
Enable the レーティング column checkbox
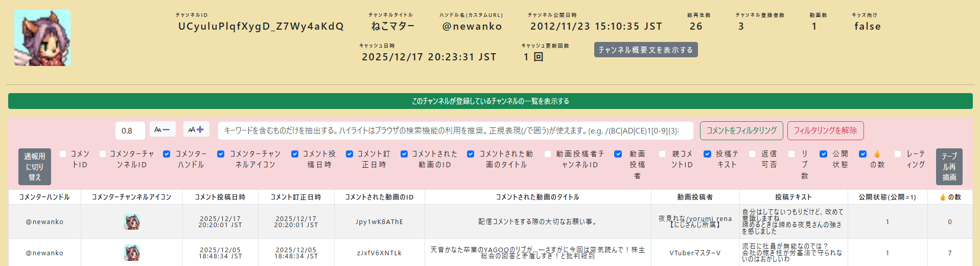(x=898, y=154)
